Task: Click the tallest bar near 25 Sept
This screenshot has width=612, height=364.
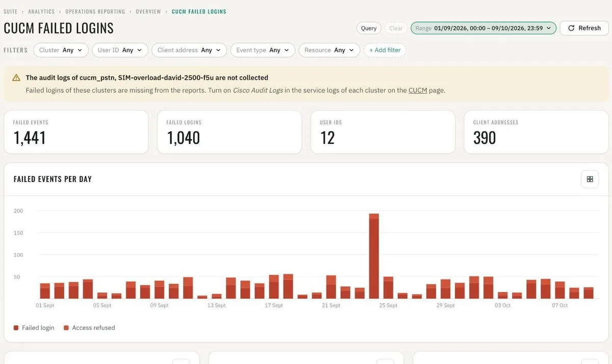Action: [x=374, y=256]
